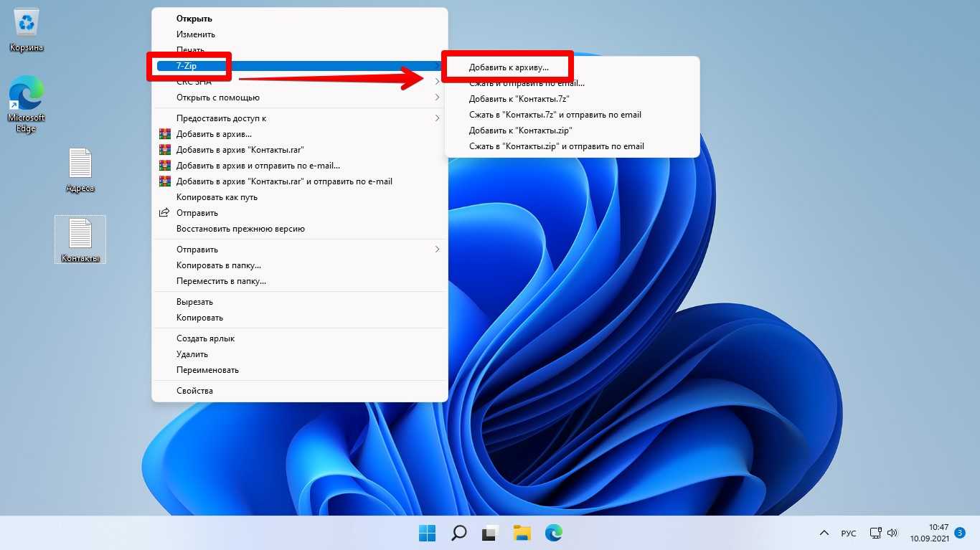
Task: Select Добавить к "Контакты.zip" option
Action: pos(520,131)
